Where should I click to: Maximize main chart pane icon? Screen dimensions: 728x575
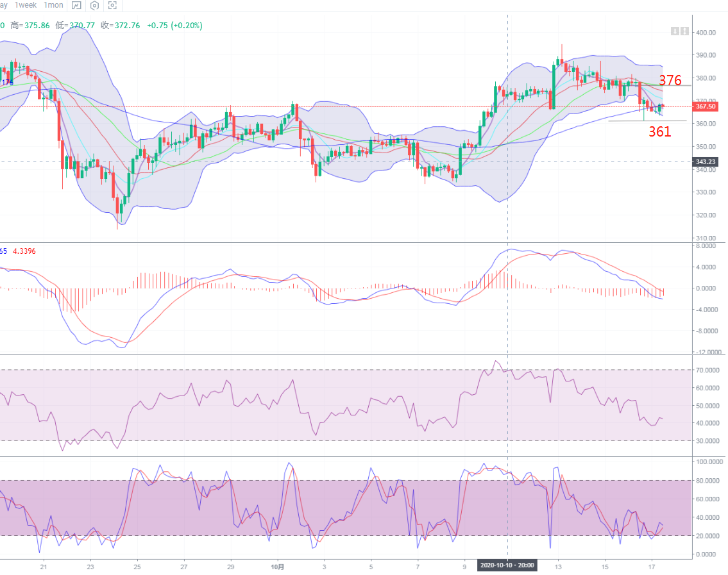coord(684,31)
